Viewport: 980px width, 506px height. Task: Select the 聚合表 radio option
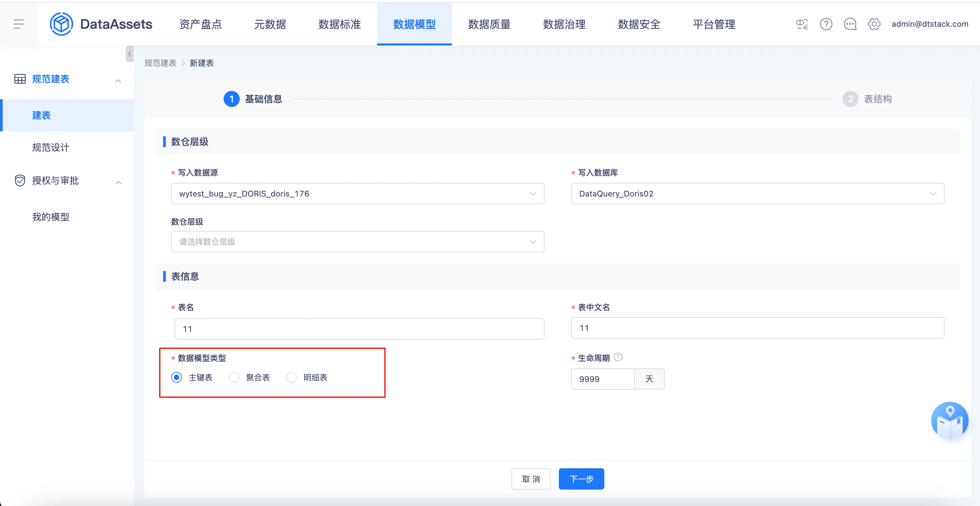[x=234, y=377]
